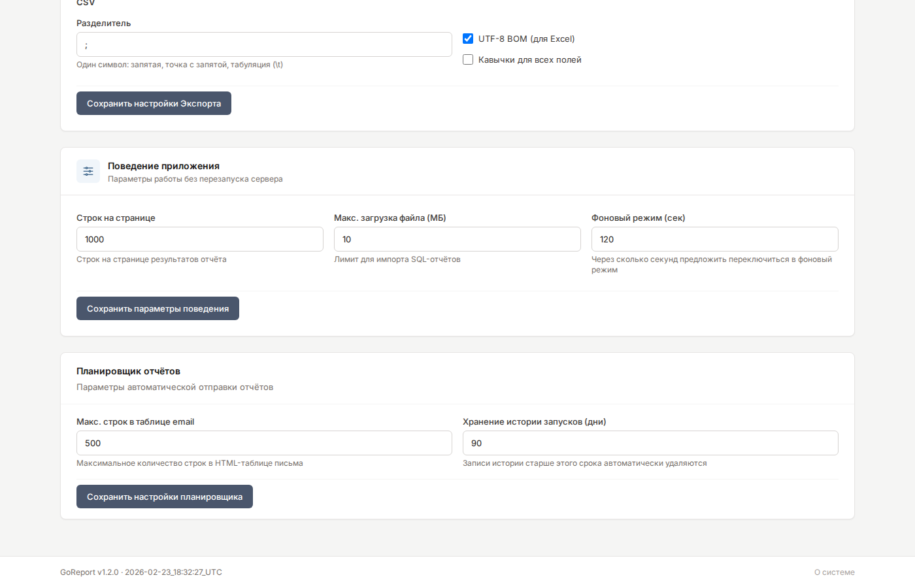Click the Хранение истории запусков (дни) input
The image size is (915, 588).
650,443
